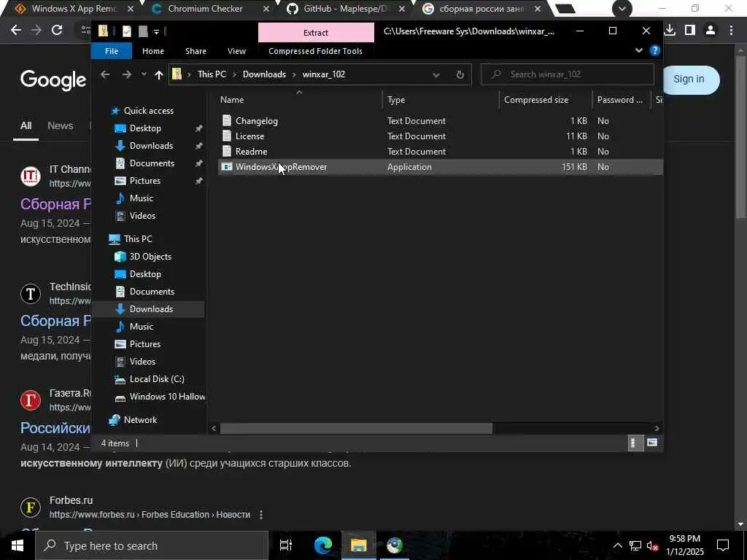The width and height of the screenshot is (747, 560).
Task: Open the Windows Start menu
Action: [18, 545]
